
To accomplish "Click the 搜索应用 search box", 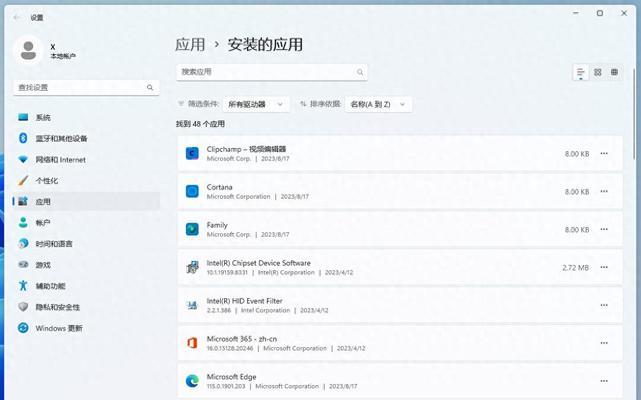I will [272, 72].
